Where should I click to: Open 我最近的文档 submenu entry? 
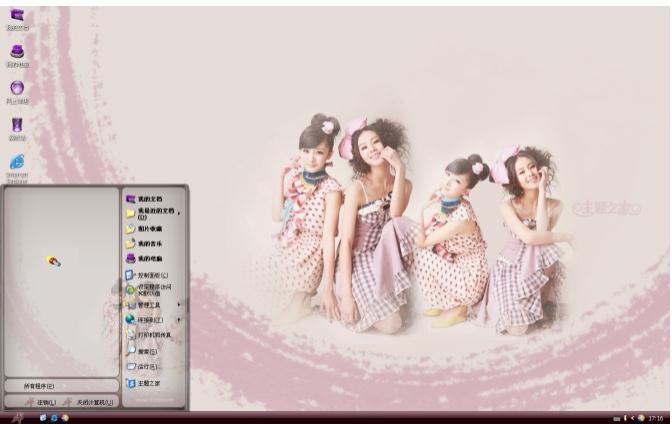150,214
